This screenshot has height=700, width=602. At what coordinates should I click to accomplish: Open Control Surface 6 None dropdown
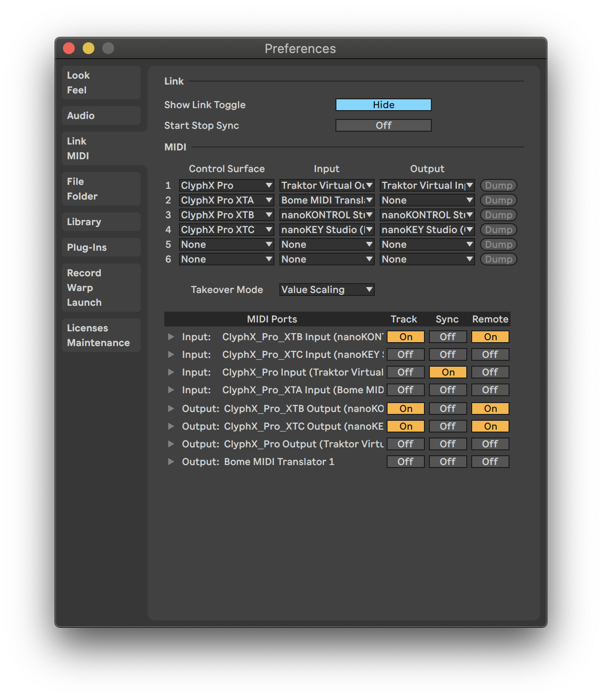point(226,259)
